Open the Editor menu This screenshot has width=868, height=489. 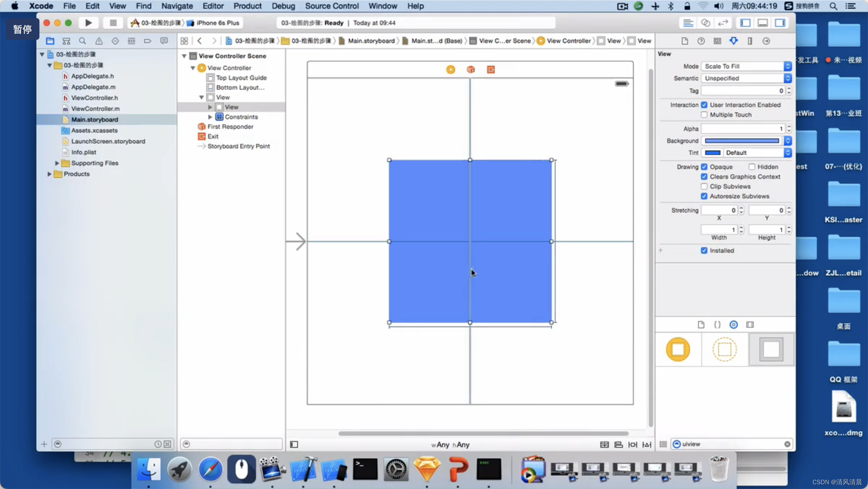pos(213,6)
